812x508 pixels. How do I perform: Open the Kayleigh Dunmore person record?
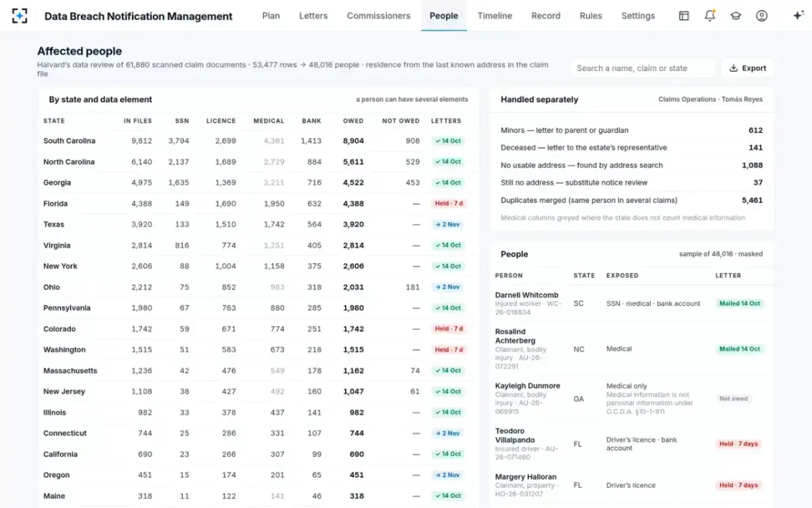[631, 399]
